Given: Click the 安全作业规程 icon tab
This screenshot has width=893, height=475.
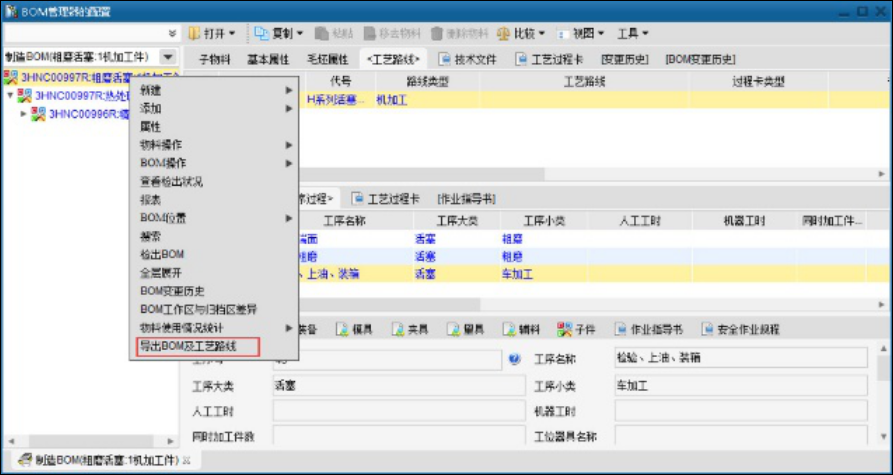Looking at the screenshot, I should coord(740,329).
